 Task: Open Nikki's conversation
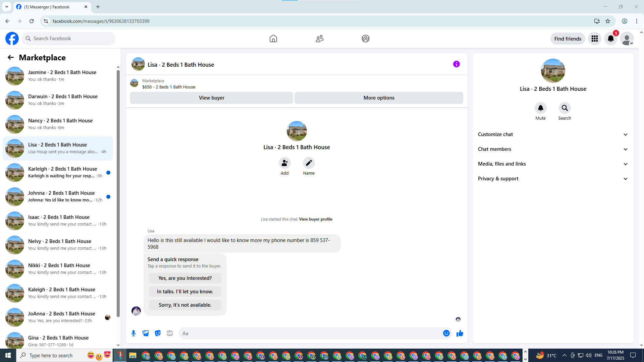pyautogui.click(x=58, y=269)
